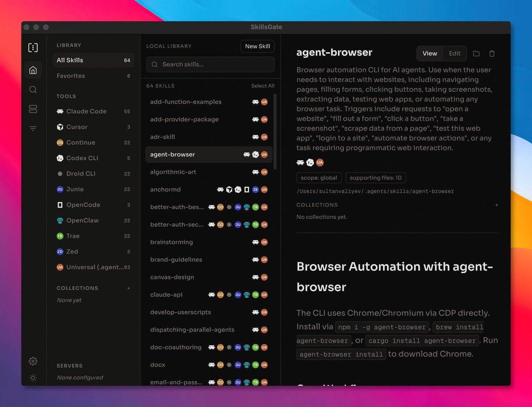The height and width of the screenshot is (407, 532).
Task: Select add-function-examples skill
Action: point(209,102)
